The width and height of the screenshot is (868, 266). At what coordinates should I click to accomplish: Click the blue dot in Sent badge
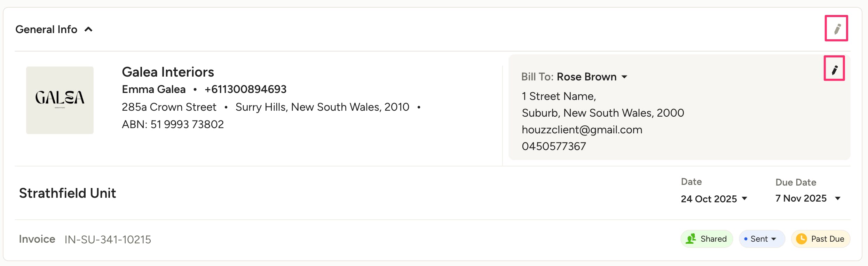(745, 239)
